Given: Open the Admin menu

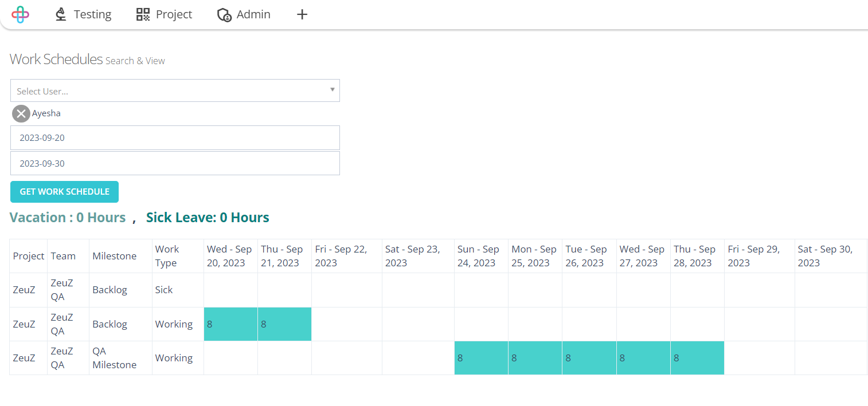Looking at the screenshot, I should pyautogui.click(x=244, y=14).
